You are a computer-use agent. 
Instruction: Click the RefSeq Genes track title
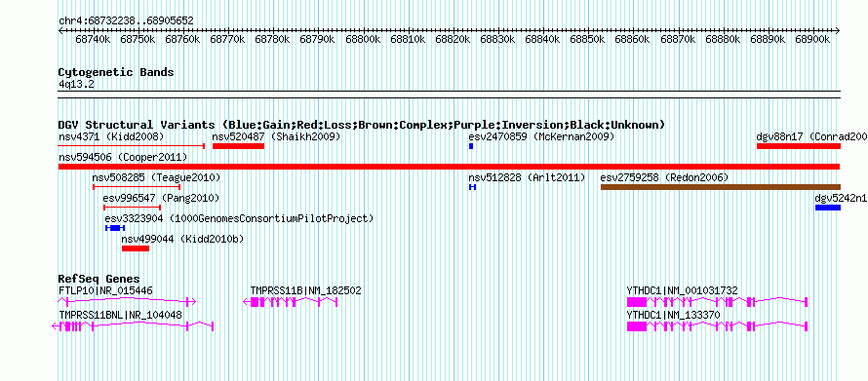pyautogui.click(x=99, y=279)
